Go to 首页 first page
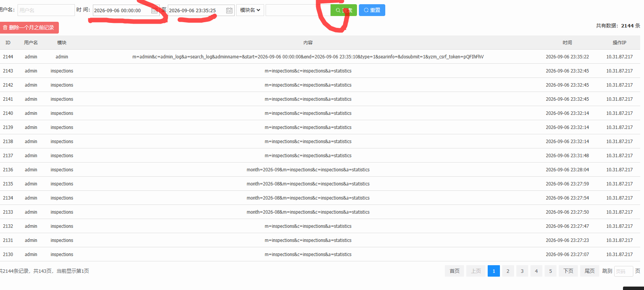 454,271
